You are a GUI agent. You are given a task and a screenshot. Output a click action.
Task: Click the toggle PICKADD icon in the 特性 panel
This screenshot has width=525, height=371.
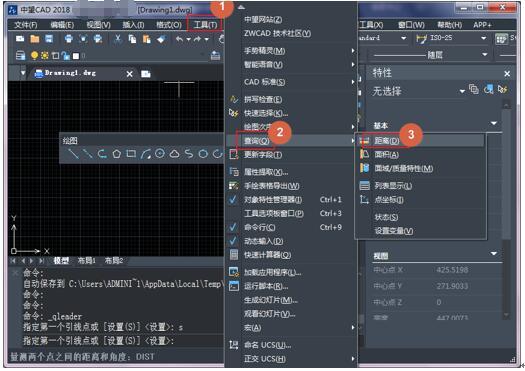point(474,89)
